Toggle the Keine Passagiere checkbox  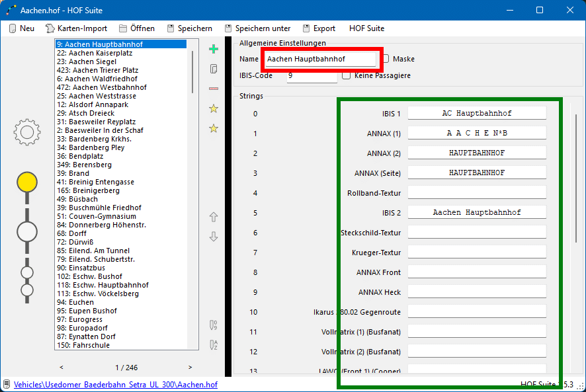point(347,75)
